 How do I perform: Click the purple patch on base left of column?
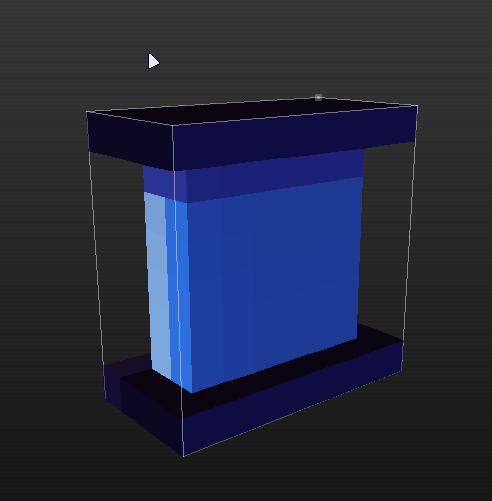click(x=128, y=365)
